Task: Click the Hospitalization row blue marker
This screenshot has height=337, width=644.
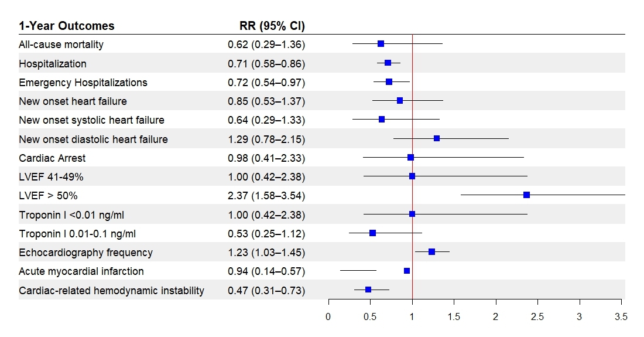Action: pos(388,63)
